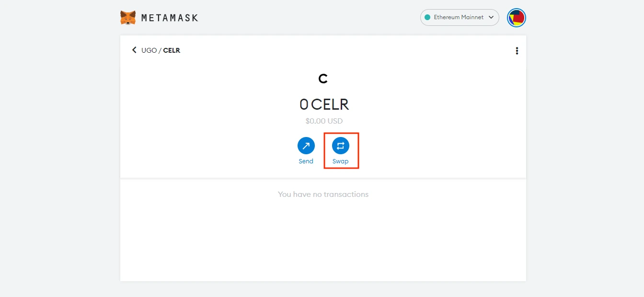Click the "You have no transactions" message

pos(323,194)
